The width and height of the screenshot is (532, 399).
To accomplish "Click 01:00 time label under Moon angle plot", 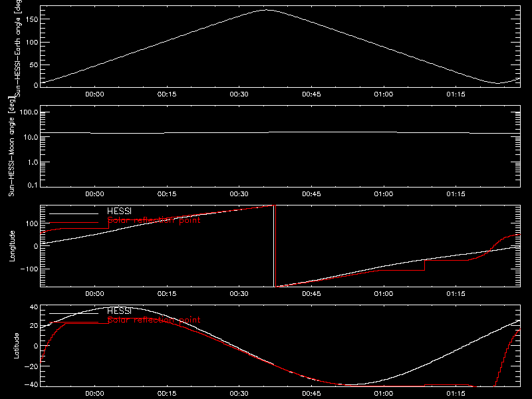I will point(384,194).
